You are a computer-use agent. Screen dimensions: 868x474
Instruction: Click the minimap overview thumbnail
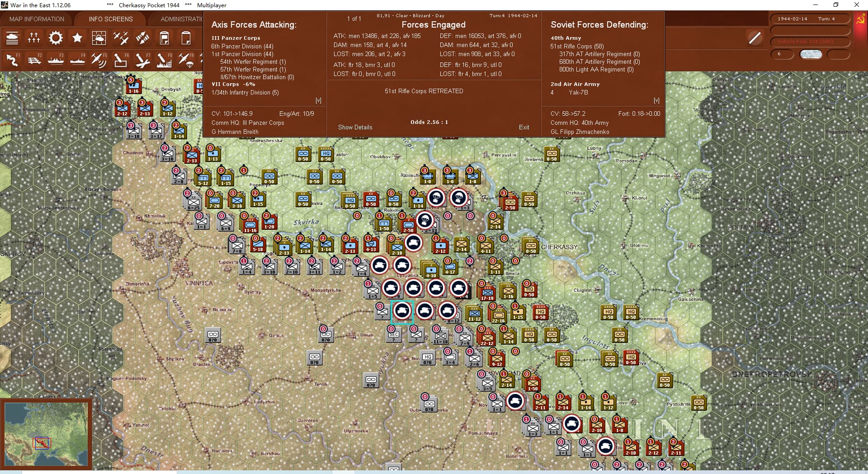[x=46, y=434]
